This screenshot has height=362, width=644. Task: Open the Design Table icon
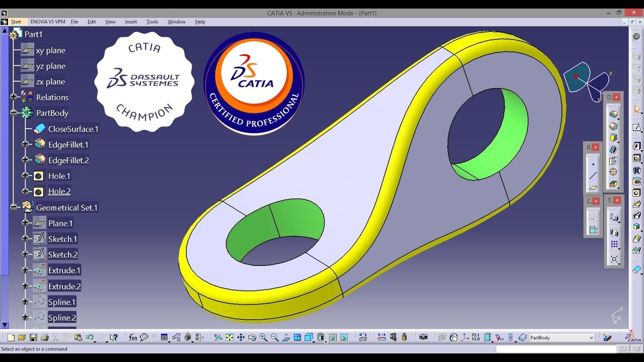[164, 337]
